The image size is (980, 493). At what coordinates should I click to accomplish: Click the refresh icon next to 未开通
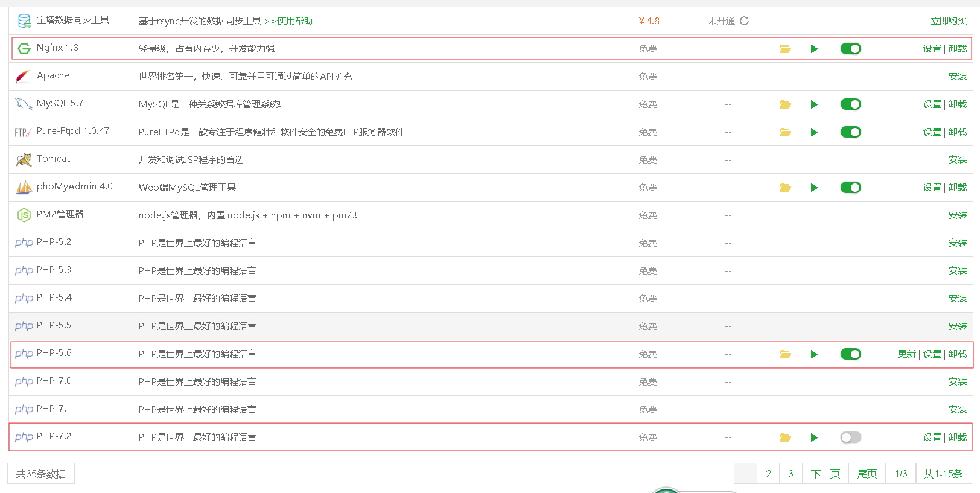[745, 21]
